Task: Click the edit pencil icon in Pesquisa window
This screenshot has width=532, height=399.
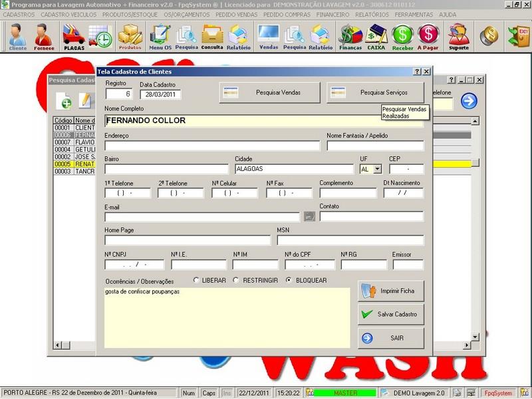Action: (85, 100)
